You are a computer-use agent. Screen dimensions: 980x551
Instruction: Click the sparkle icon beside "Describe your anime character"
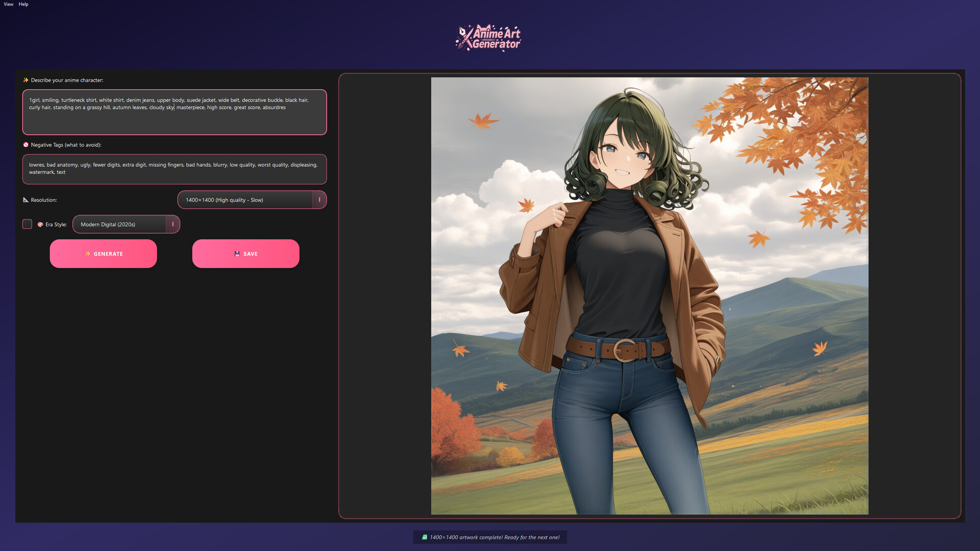click(25, 80)
